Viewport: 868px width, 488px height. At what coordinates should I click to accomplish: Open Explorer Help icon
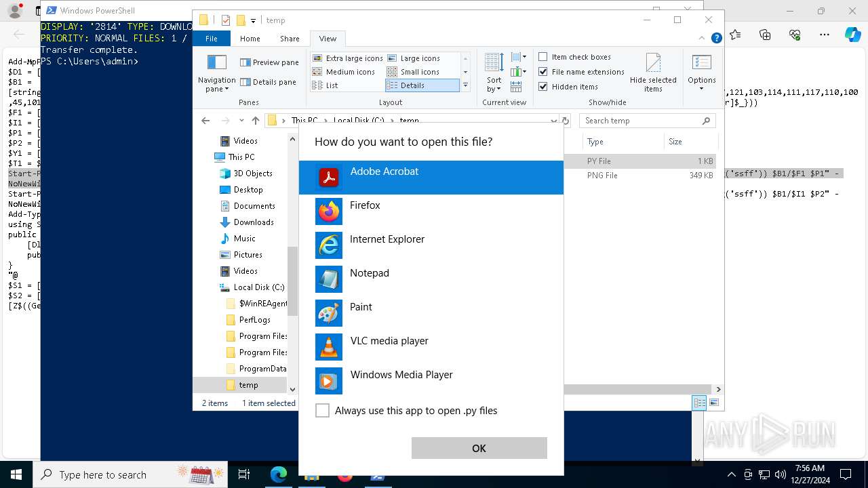(716, 39)
